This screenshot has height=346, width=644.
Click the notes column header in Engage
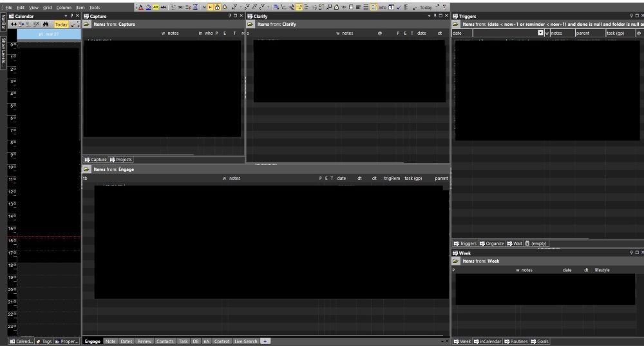tap(234, 178)
